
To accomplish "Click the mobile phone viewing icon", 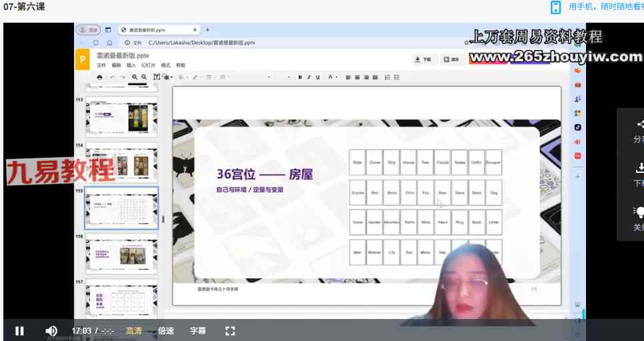I will (x=555, y=7).
